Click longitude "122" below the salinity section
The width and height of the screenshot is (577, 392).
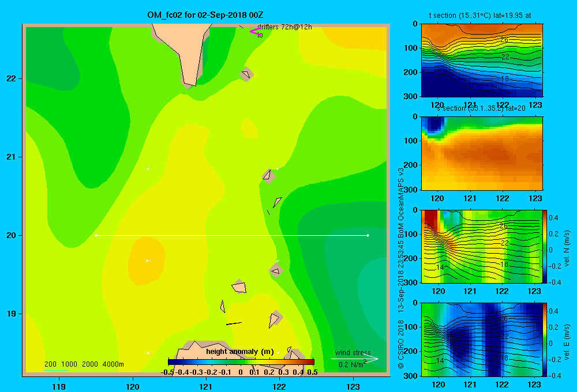[503, 198]
